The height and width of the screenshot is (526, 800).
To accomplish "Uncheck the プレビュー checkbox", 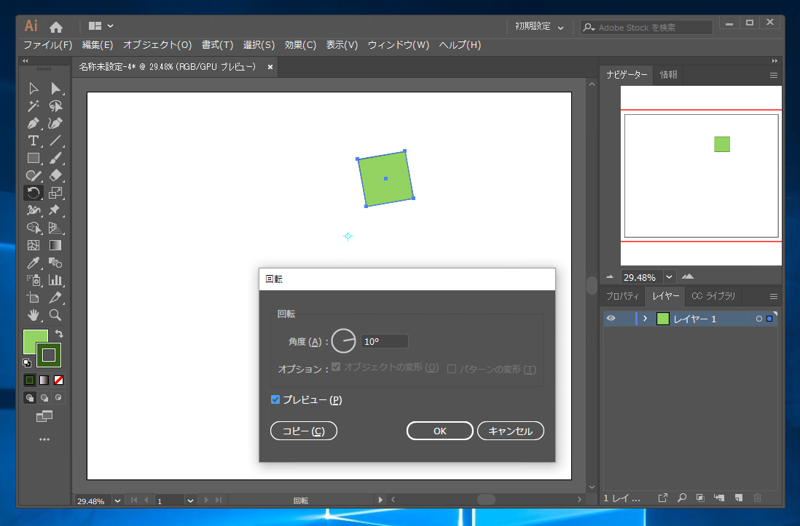I will point(276,400).
